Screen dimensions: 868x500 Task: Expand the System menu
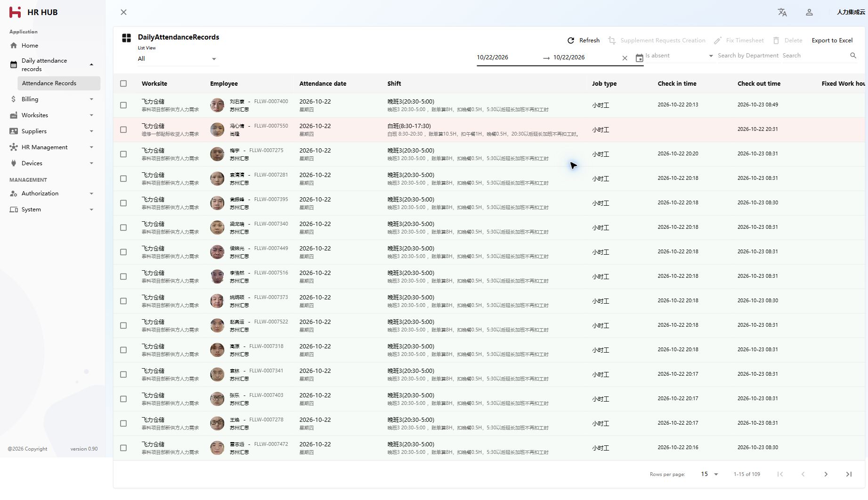[91, 210]
